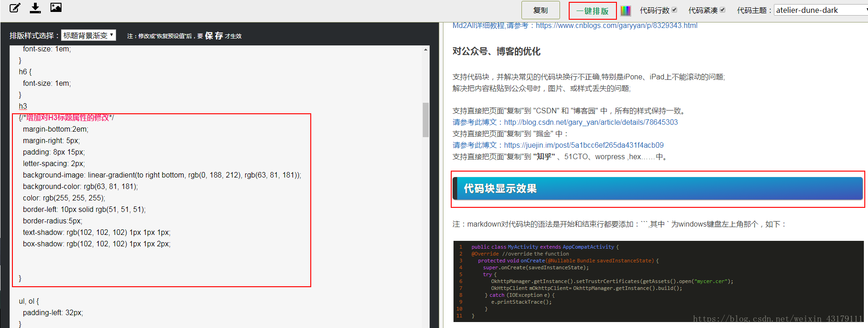Open the juejin.im post link
This screenshot has height=328, width=868.
[583, 145]
